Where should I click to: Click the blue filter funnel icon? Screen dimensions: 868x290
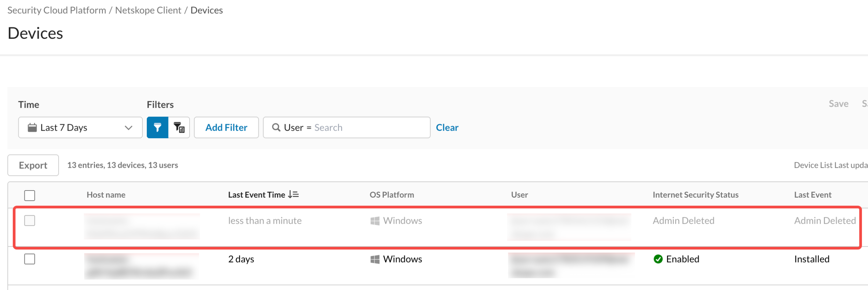(157, 127)
